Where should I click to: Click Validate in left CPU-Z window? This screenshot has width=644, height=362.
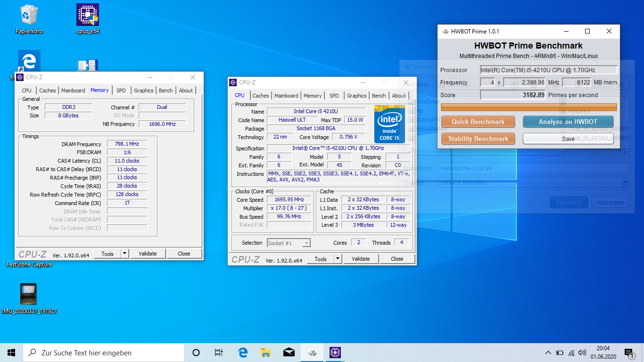tap(148, 254)
